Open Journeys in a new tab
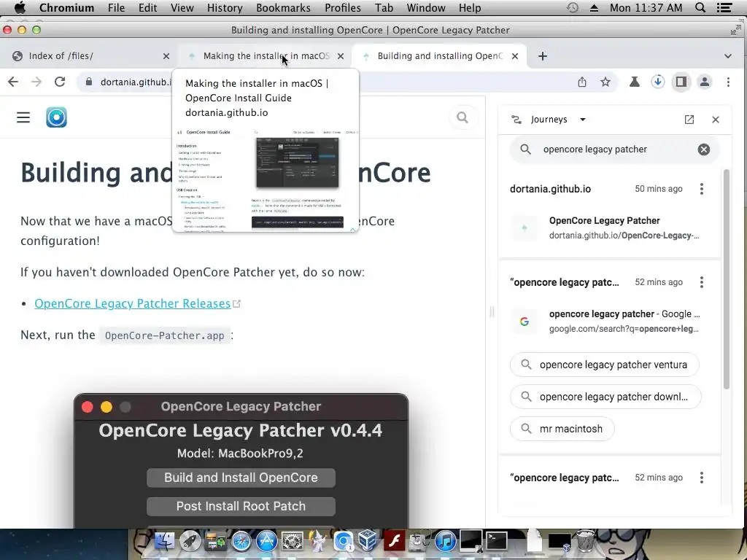Image resolution: width=747 pixels, height=560 pixels. click(689, 120)
